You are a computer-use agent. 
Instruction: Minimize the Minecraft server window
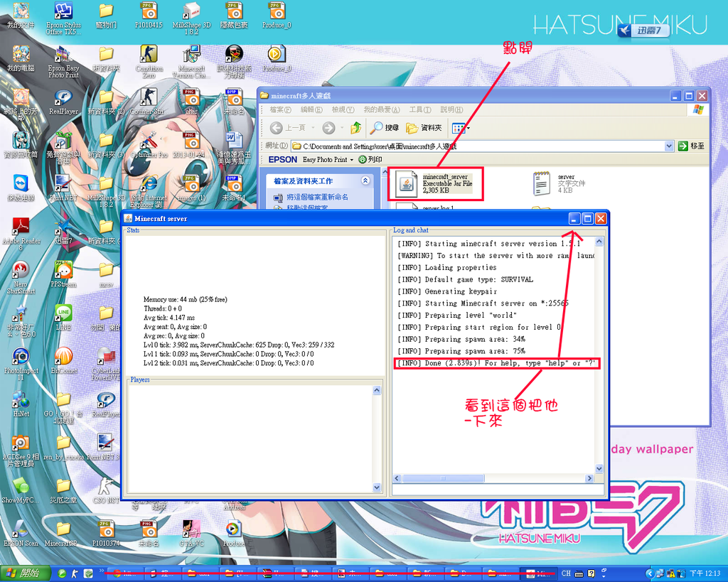click(x=574, y=219)
